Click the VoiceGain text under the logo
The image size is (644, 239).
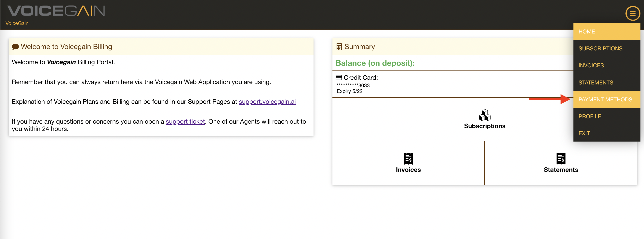pos(17,23)
